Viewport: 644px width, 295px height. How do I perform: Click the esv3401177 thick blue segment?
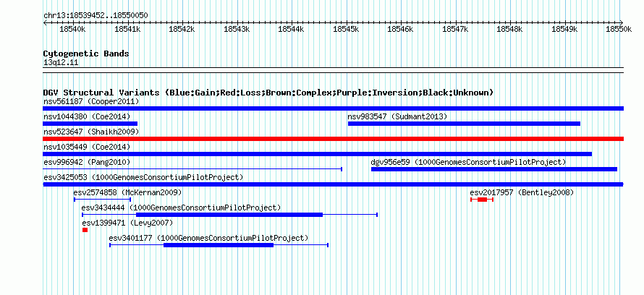pyautogui.click(x=219, y=245)
